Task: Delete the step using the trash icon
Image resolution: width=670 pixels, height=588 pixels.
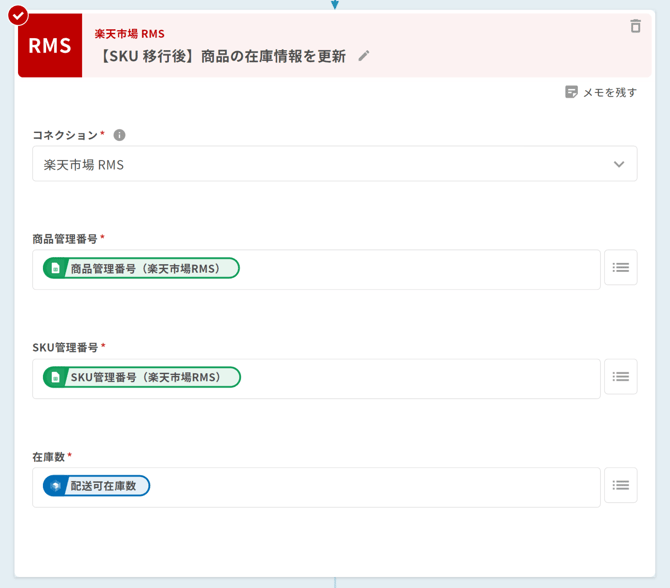Action: click(x=635, y=27)
